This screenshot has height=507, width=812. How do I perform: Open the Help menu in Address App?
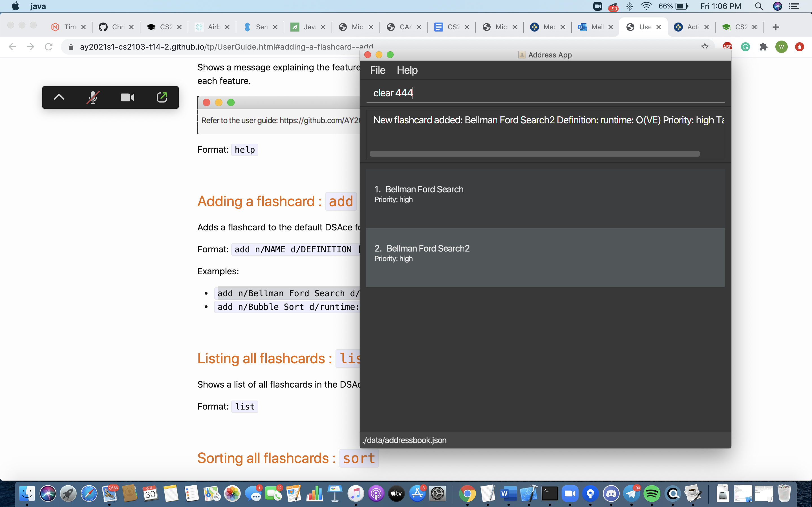coord(407,70)
